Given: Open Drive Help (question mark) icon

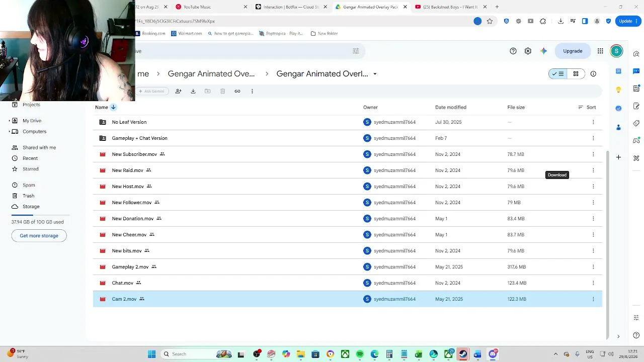Looking at the screenshot, I should (x=513, y=51).
